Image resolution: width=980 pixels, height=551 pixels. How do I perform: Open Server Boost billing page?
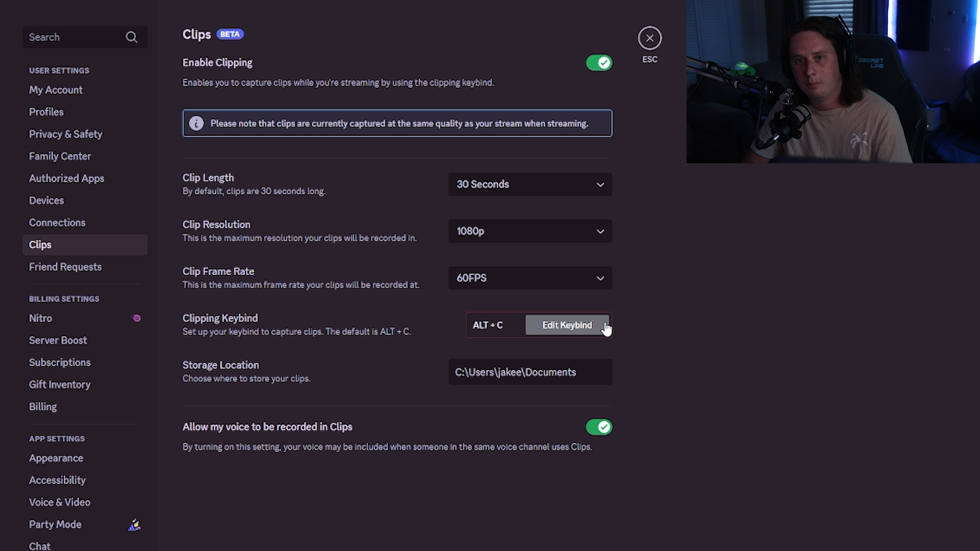coord(58,340)
